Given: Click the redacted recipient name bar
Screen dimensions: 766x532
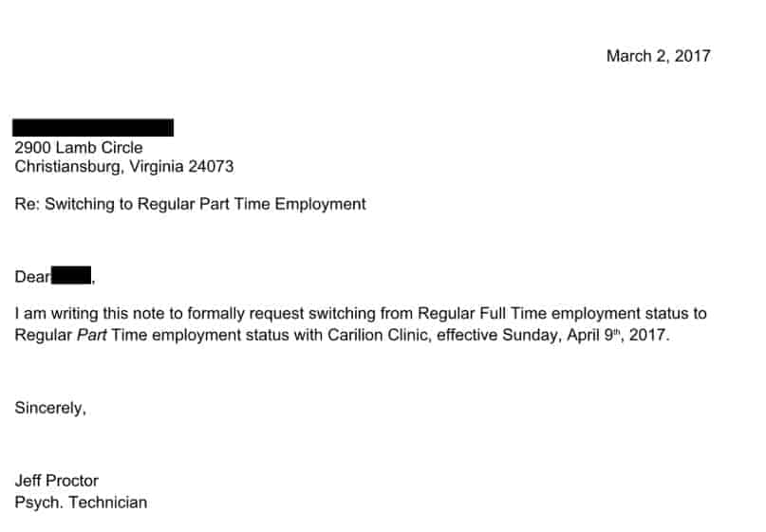Looking at the screenshot, I should coord(93,128).
